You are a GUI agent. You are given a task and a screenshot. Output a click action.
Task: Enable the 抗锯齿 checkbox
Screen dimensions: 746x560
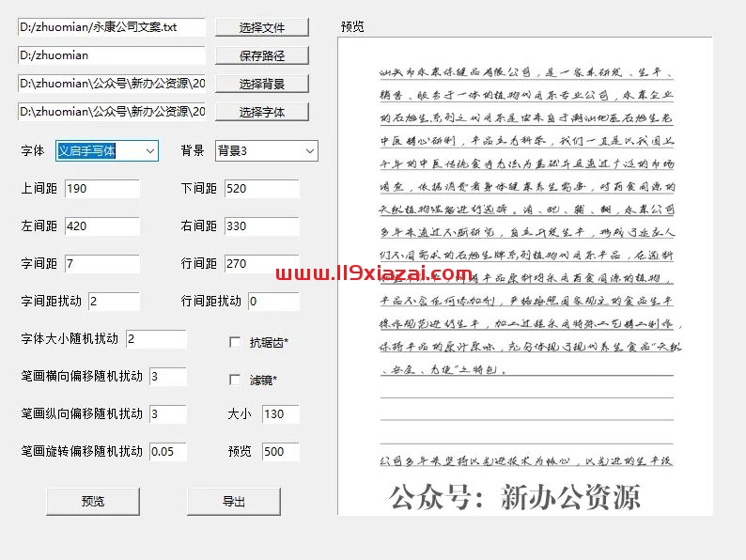[235, 342]
